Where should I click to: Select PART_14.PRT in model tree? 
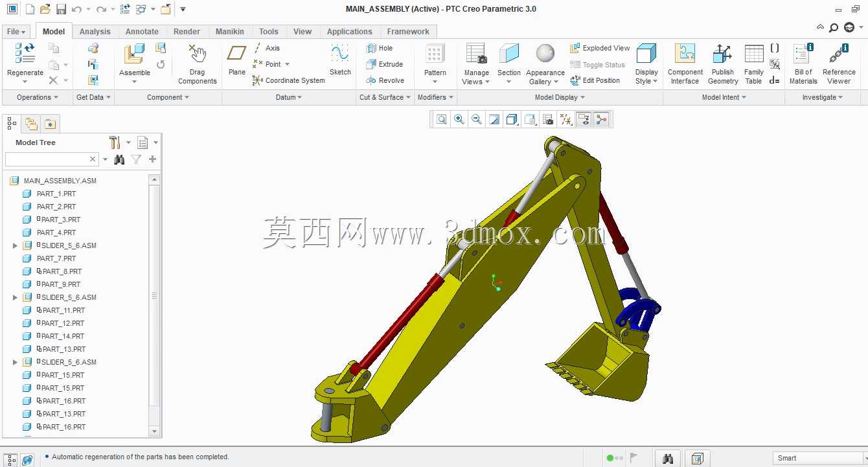point(63,336)
